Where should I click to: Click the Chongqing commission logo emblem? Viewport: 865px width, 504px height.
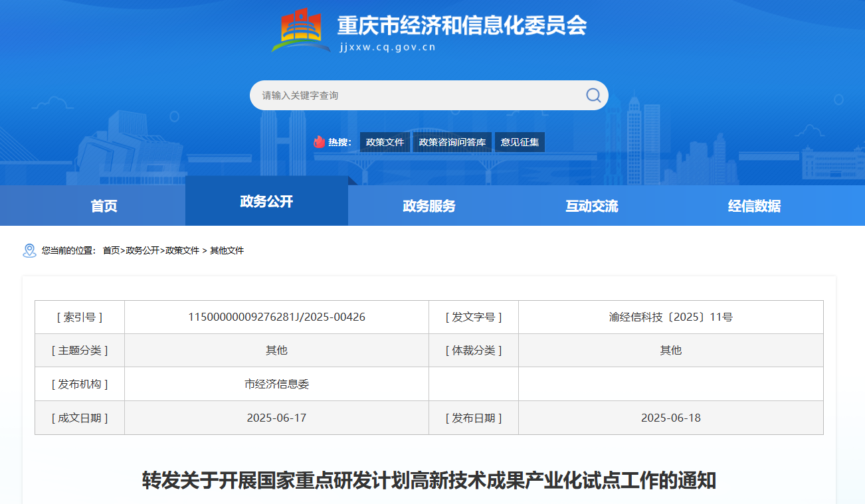pos(300,31)
